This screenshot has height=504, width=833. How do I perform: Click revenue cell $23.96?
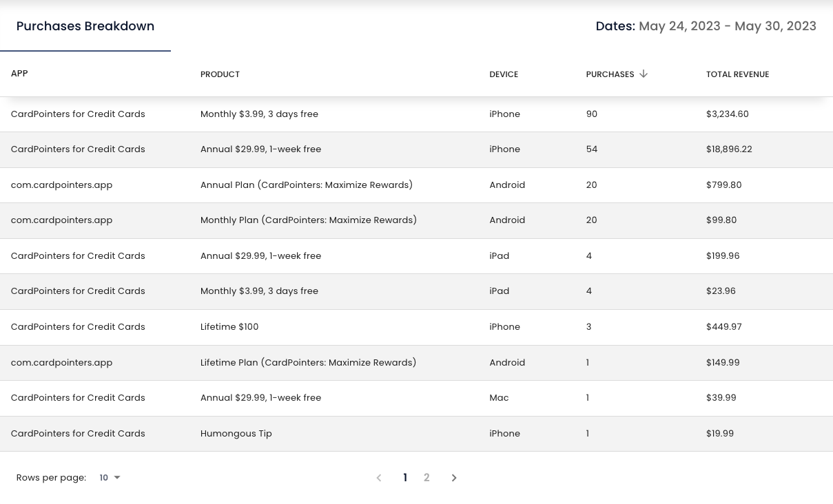[x=721, y=291]
